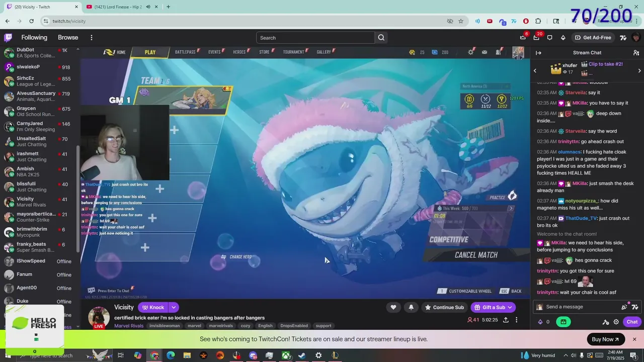
Task: Open the Marvel Rivals category link
Action: 129,326
